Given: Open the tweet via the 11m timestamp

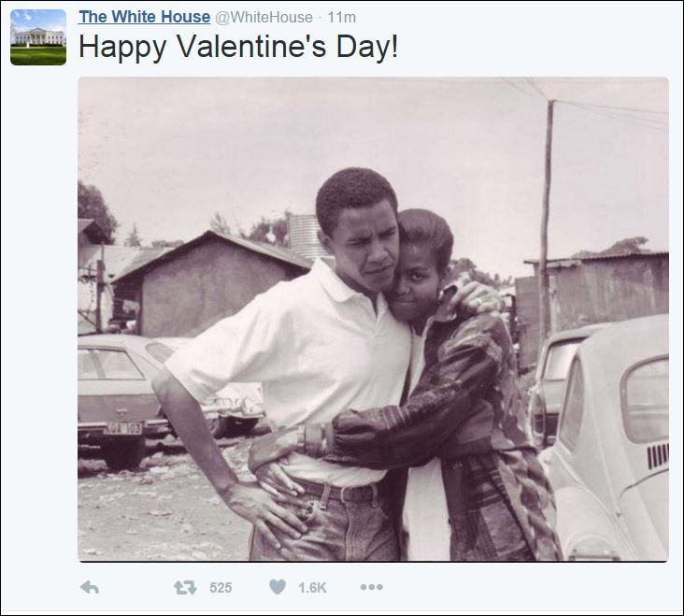Looking at the screenshot, I should point(342,17).
